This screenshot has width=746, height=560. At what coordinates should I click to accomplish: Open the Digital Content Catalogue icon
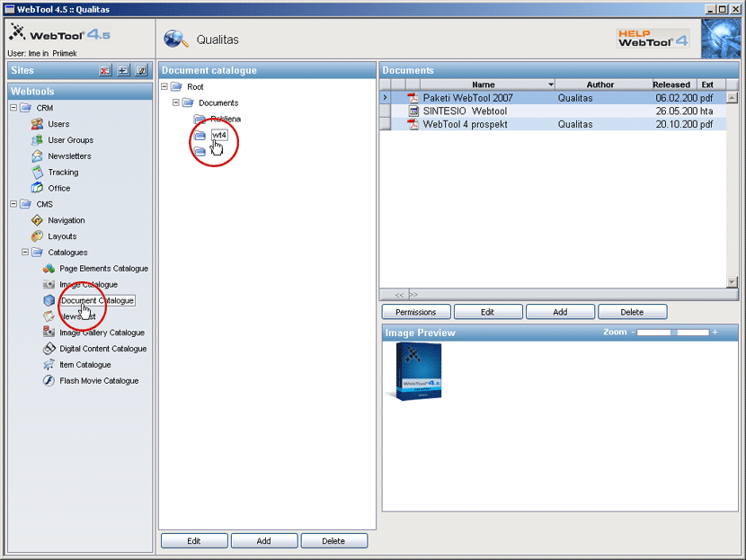point(49,349)
